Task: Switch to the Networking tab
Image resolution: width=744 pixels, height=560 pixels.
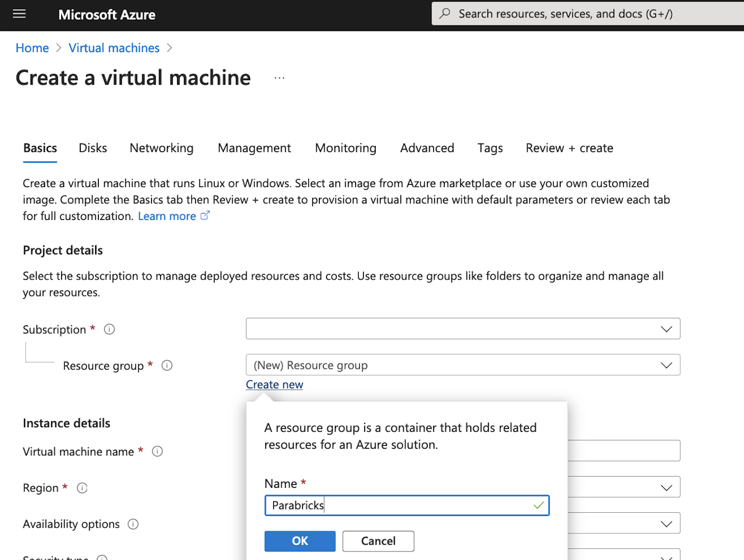Action: point(162,148)
